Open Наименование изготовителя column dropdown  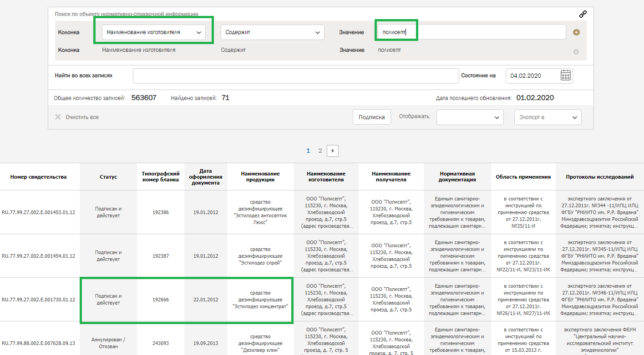tap(154, 32)
